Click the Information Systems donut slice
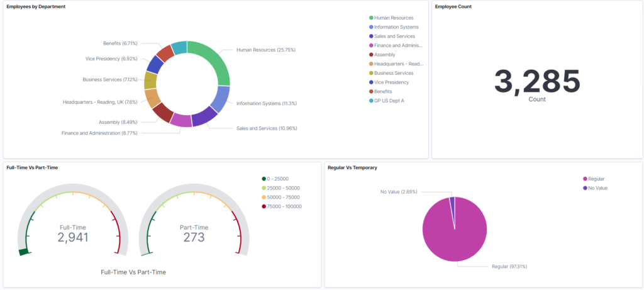 (x=222, y=99)
